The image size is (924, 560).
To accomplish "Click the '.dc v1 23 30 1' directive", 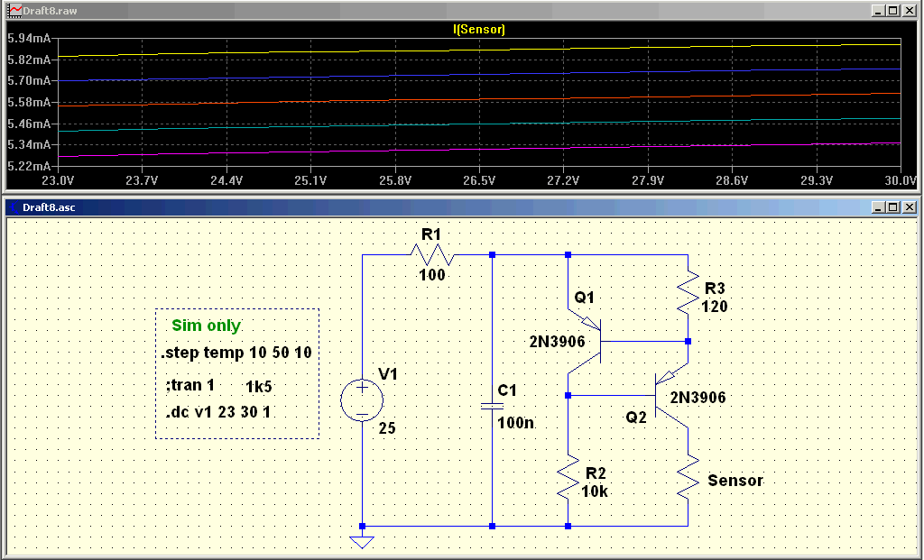I will tap(217, 411).
